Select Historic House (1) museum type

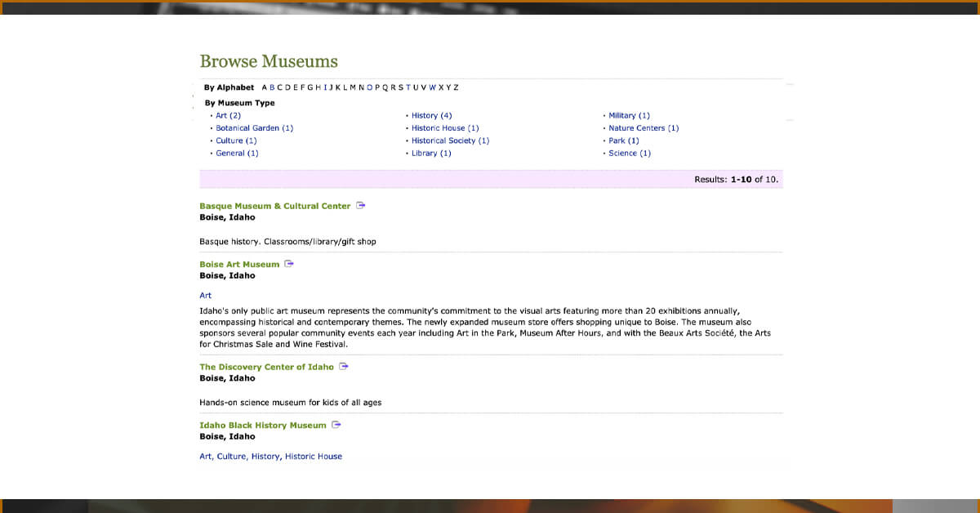pyautogui.click(x=445, y=128)
